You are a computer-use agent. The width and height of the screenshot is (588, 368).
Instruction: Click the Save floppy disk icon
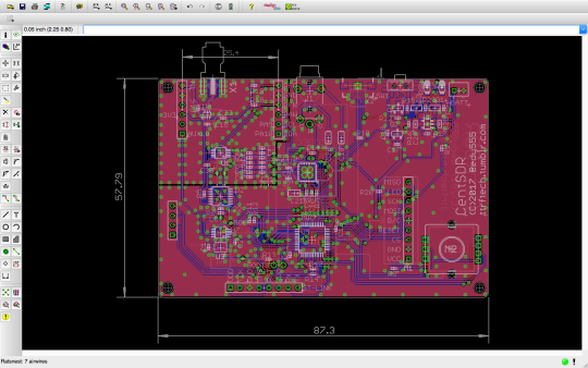click(22, 6)
